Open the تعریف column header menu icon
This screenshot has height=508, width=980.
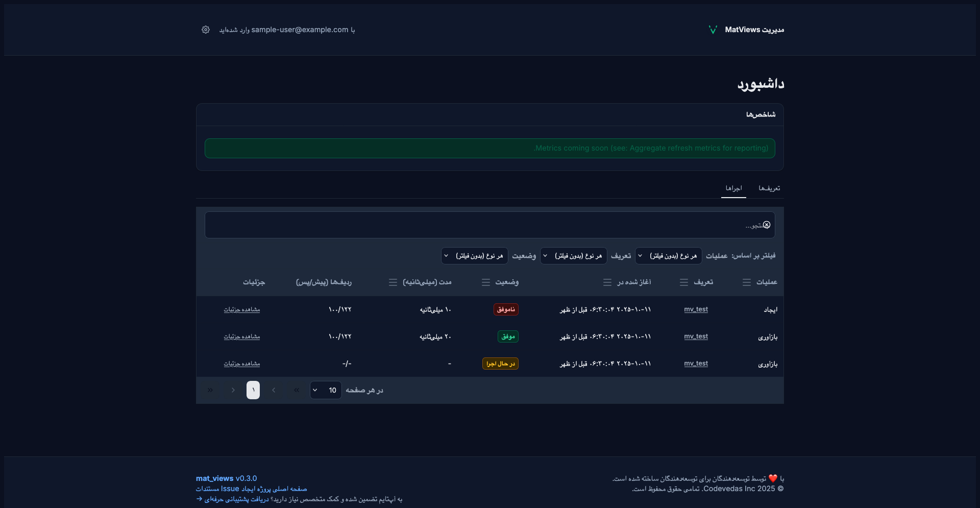pos(684,282)
